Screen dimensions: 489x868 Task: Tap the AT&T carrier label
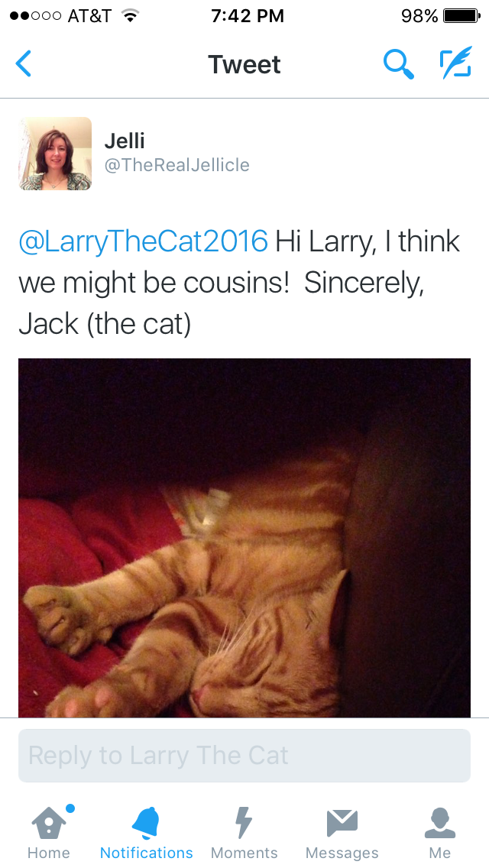tap(89, 16)
